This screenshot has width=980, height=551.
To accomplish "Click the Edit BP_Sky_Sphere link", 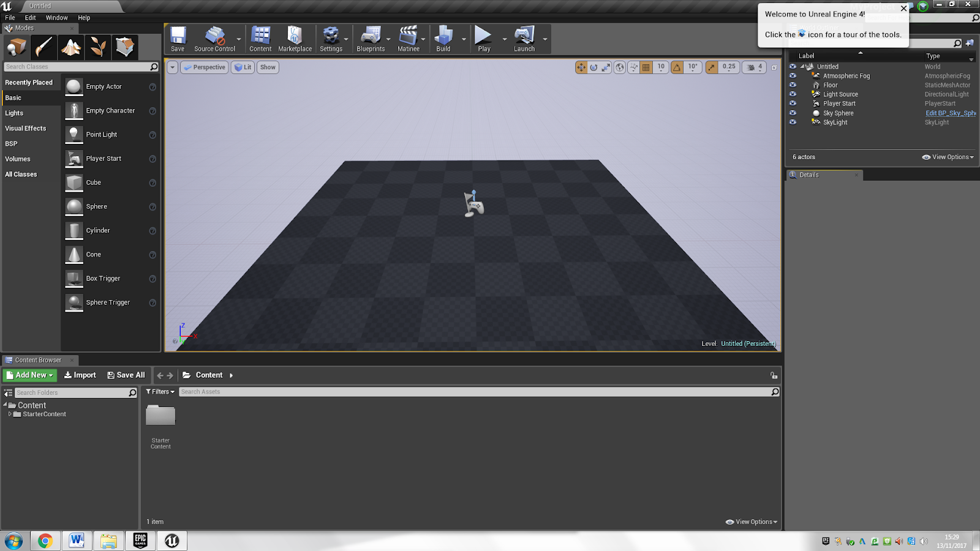I will (951, 113).
